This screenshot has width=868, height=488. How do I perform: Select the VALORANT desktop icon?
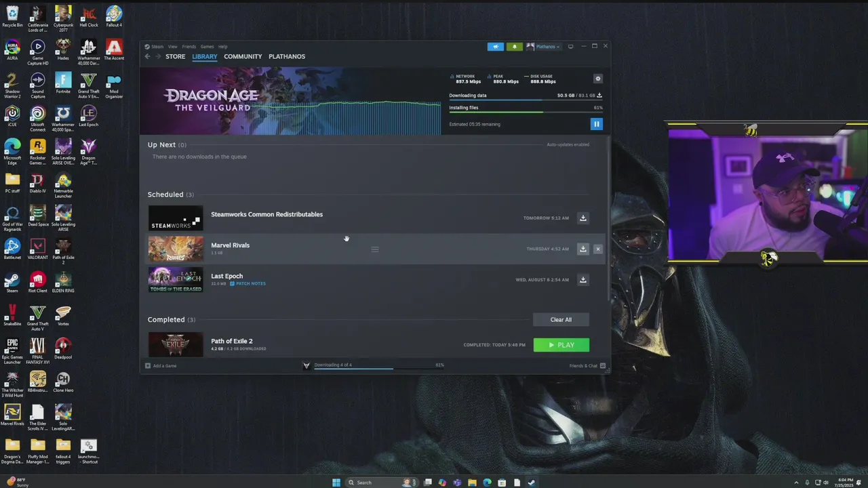tap(38, 249)
